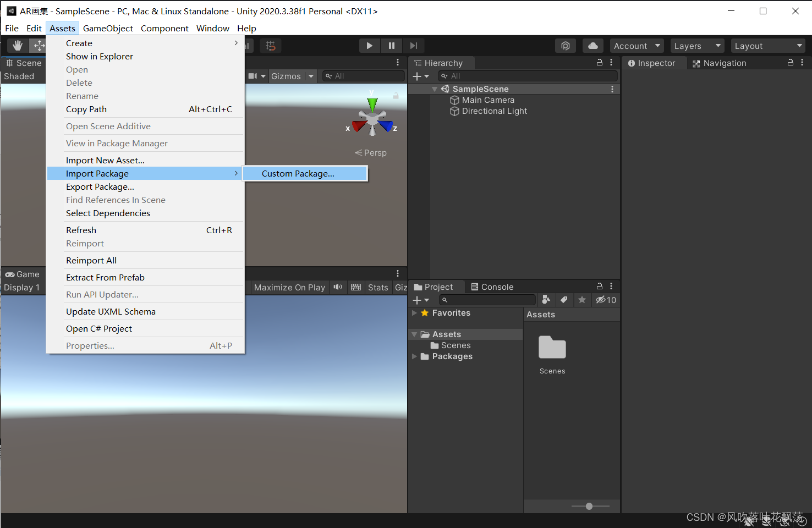
Task: Collapse the Assets folder in Project tree
Action: point(414,334)
